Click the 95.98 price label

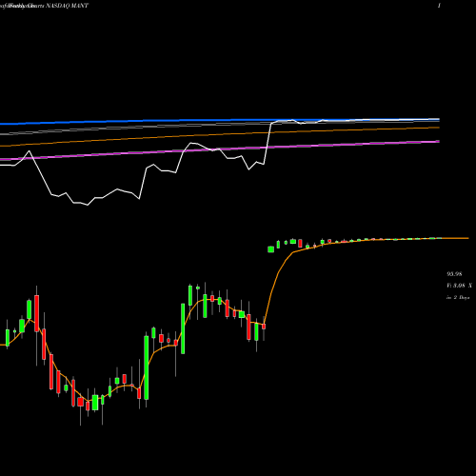point(454,274)
